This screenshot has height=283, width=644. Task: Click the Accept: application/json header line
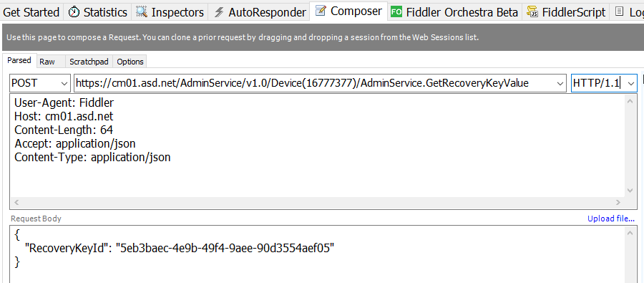tap(74, 143)
